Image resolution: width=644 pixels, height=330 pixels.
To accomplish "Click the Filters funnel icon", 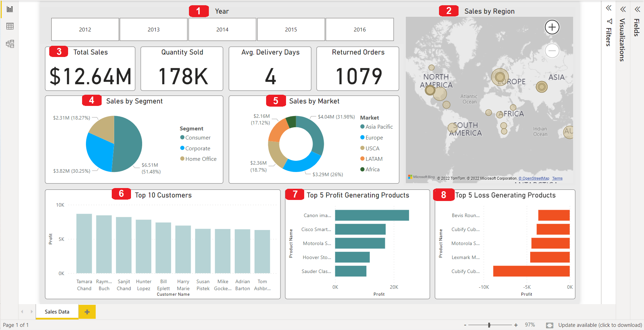I will (x=609, y=21).
